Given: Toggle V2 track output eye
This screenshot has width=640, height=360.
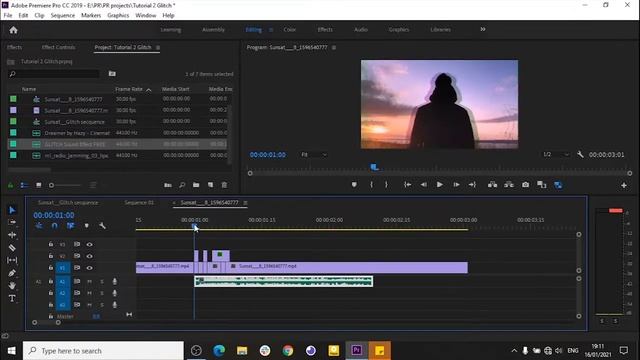Looking at the screenshot, I should (x=89, y=256).
